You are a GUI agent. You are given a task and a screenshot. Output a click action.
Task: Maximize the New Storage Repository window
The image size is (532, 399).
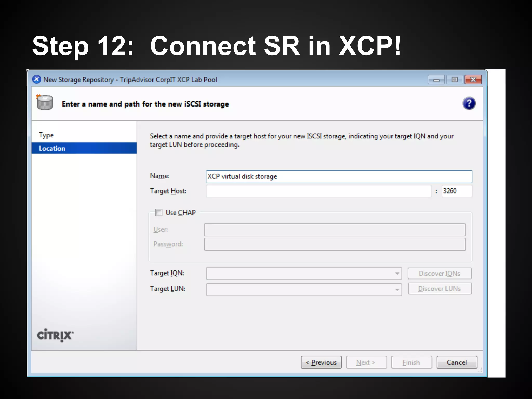tap(455, 80)
